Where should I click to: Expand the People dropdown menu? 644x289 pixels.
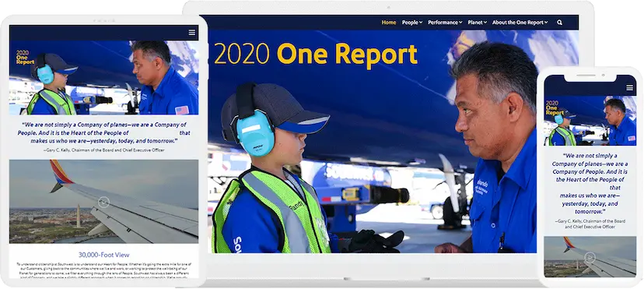coord(412,23)
